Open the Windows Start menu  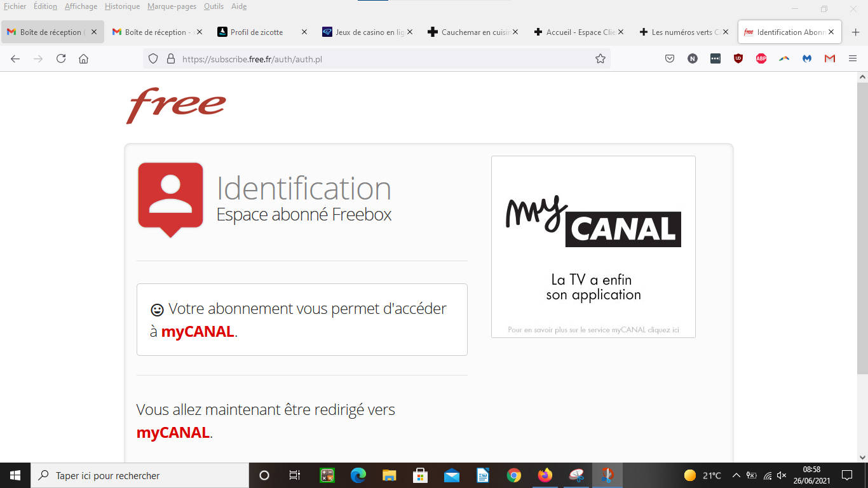(x=15, y=475)
